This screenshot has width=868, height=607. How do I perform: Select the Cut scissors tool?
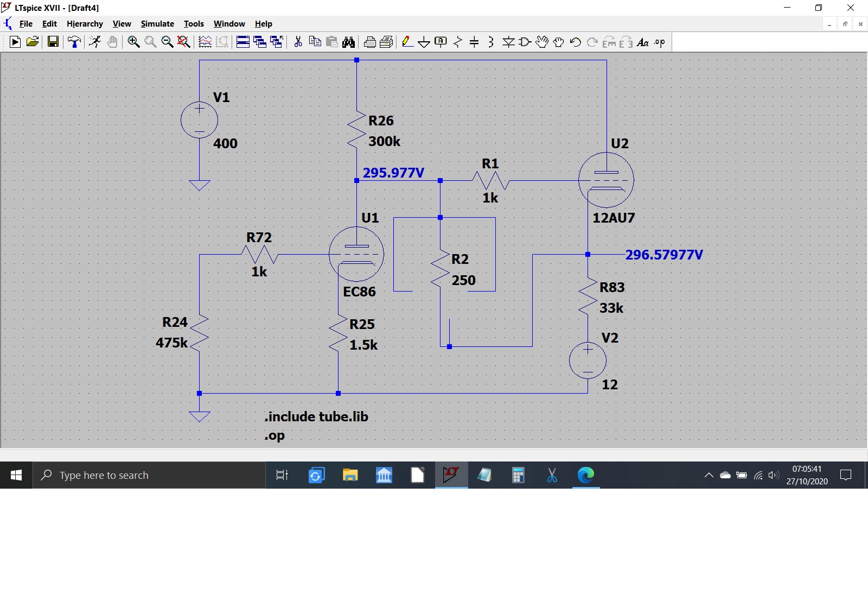point(298,42)
